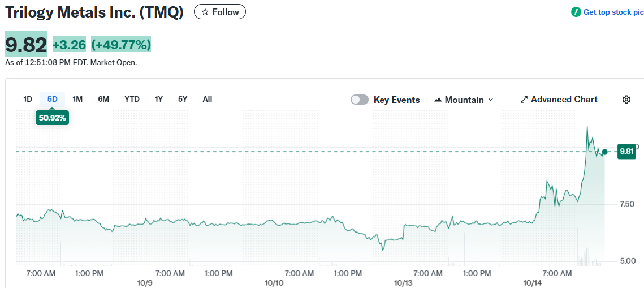This screenshot has width=644, height=288.
Task: Open chart settings gear icon
Action: click(626, 100)
